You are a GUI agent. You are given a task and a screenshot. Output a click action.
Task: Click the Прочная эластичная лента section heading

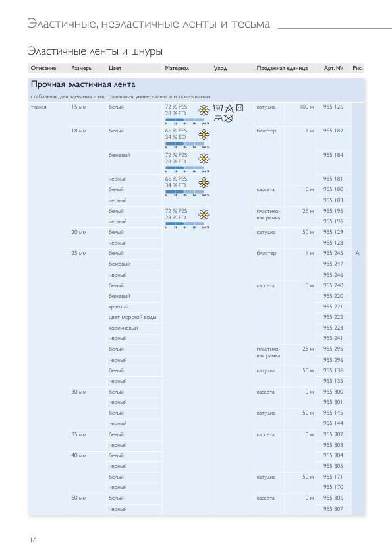coord(83,84)
